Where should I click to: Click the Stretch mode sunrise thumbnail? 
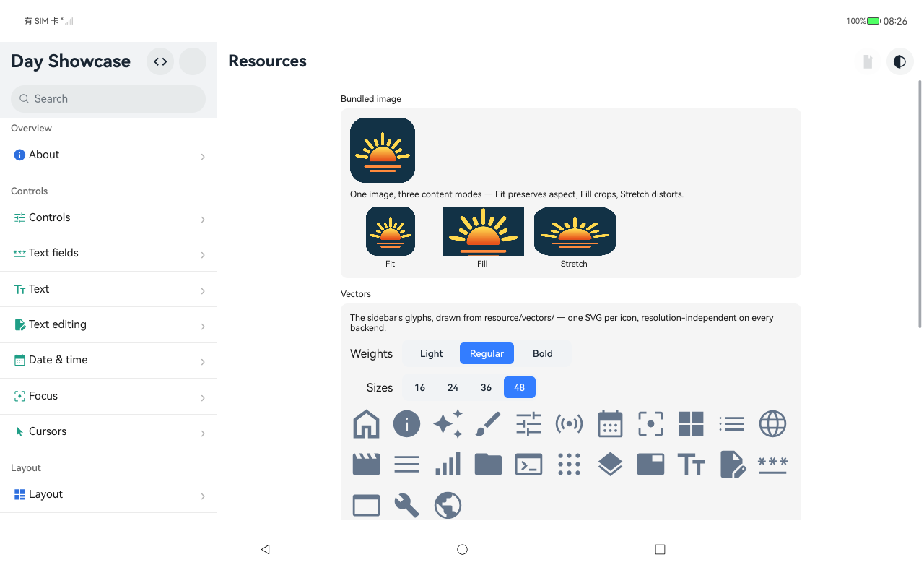[575, 231]
